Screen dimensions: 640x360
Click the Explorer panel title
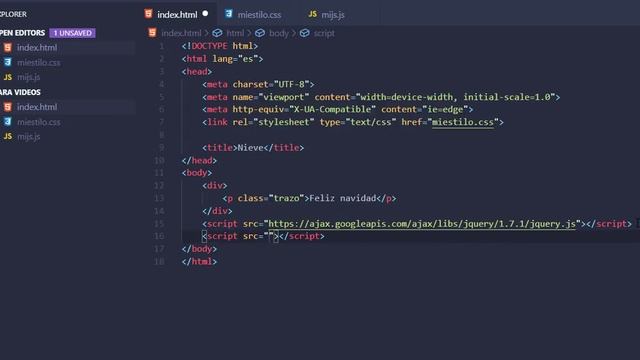click(x=13, y=14)
